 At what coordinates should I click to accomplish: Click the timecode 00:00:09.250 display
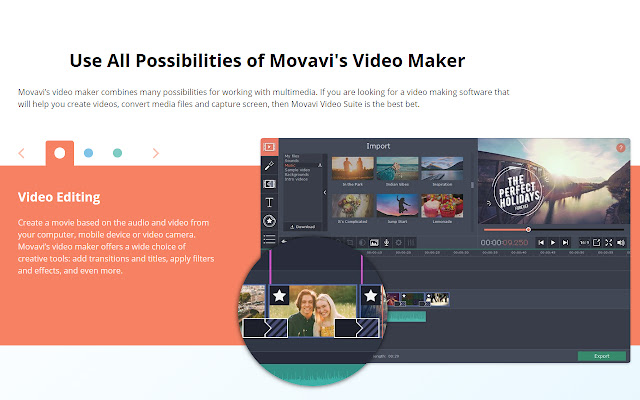pos(504,242)
